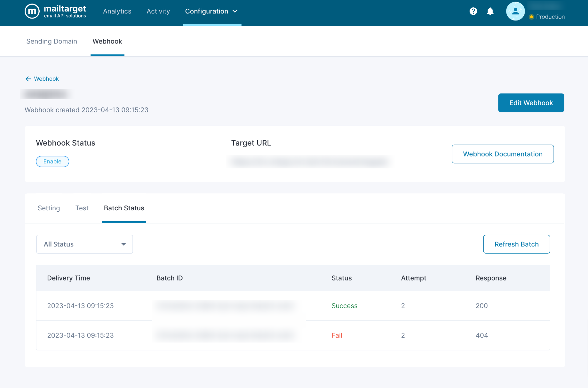
Task: Toggle the Enable webhook status pill
Action: click(52, 162)
